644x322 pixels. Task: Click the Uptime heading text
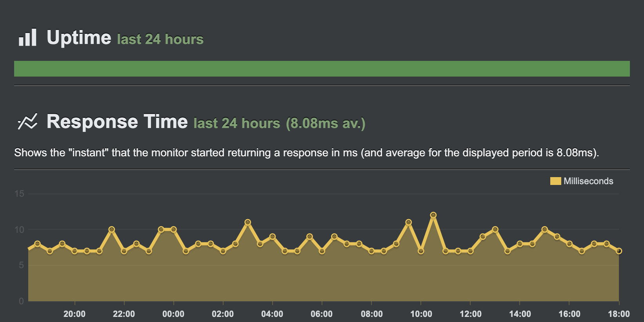pos(79,38)
